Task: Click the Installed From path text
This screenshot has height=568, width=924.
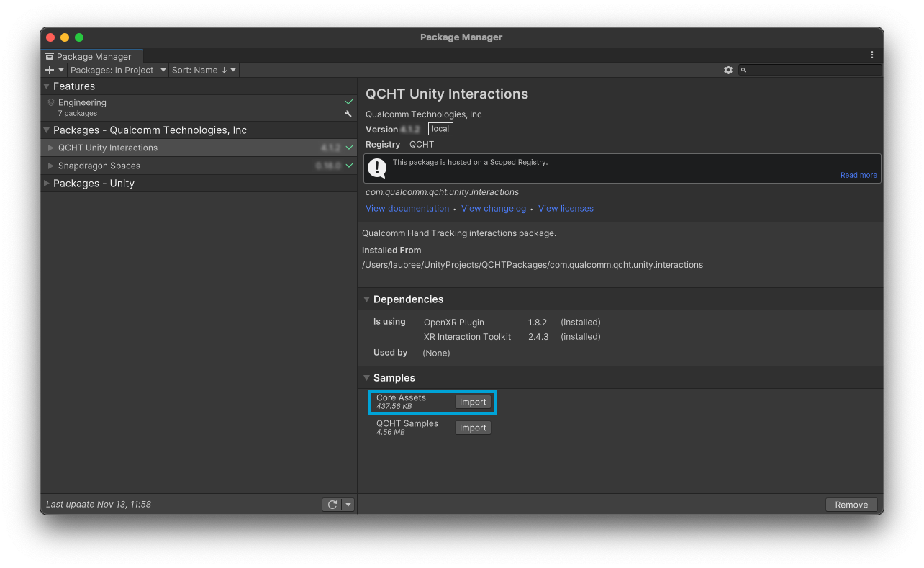Action: point(533,265)
